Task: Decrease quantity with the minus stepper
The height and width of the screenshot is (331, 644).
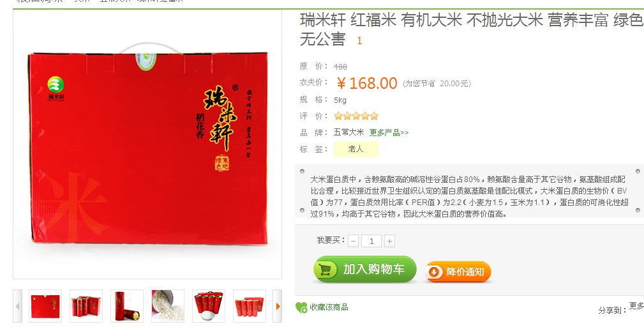Action: pyautogui.click(x=353, y=241)
